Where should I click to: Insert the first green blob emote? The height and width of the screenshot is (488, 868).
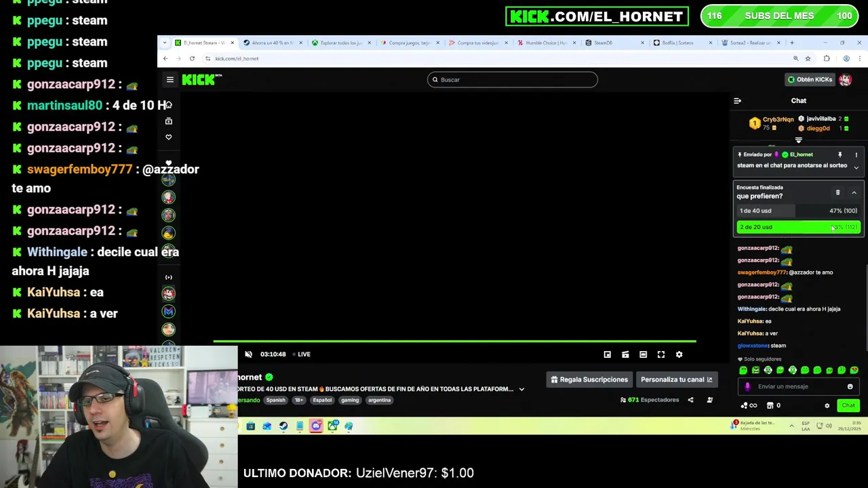click(743, 370)
